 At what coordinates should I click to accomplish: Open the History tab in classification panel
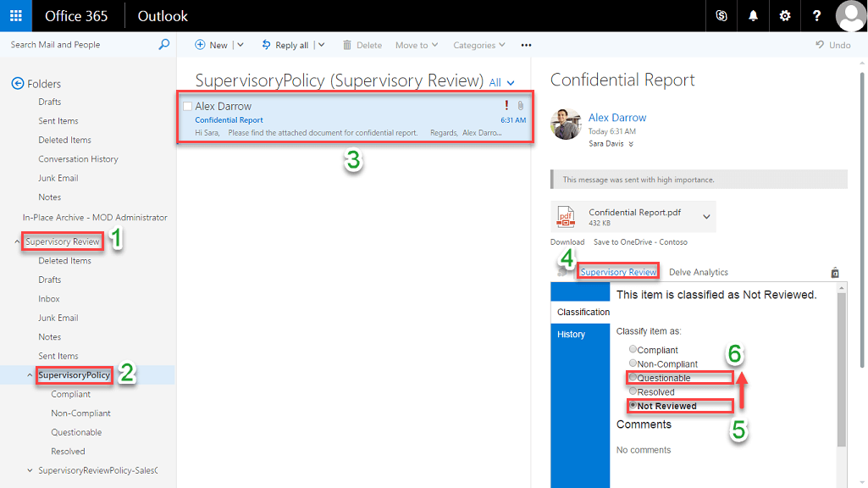point(572,335)
